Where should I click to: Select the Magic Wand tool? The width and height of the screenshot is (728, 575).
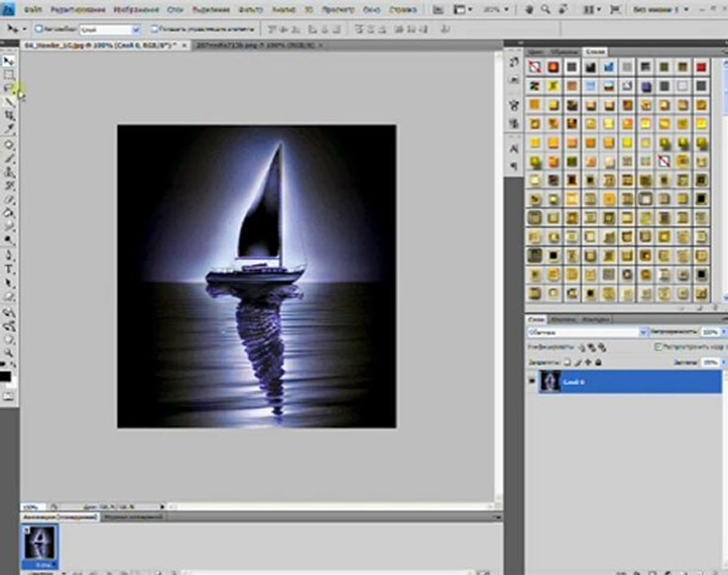point(9,101)
